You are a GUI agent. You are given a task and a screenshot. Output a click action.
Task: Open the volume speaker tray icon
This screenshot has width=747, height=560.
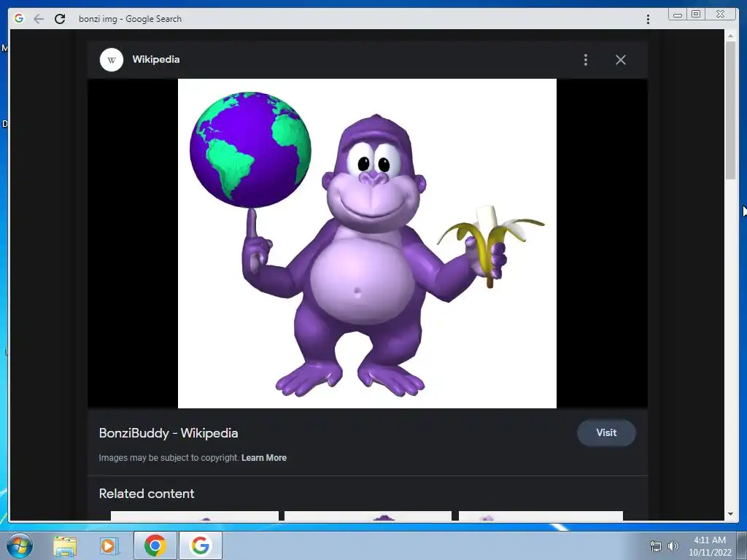[x=673, y=546]
